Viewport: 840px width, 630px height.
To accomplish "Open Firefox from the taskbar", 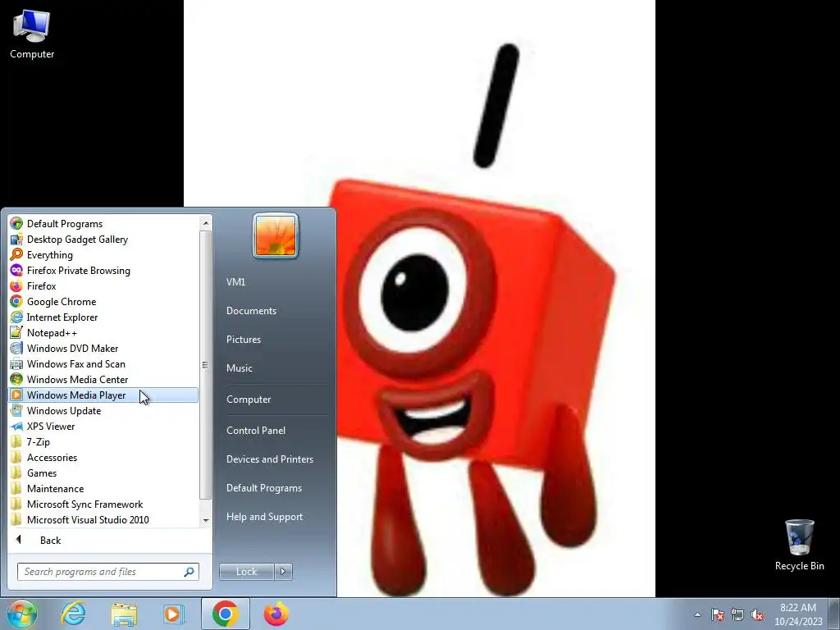I will [x=276, y=614].
